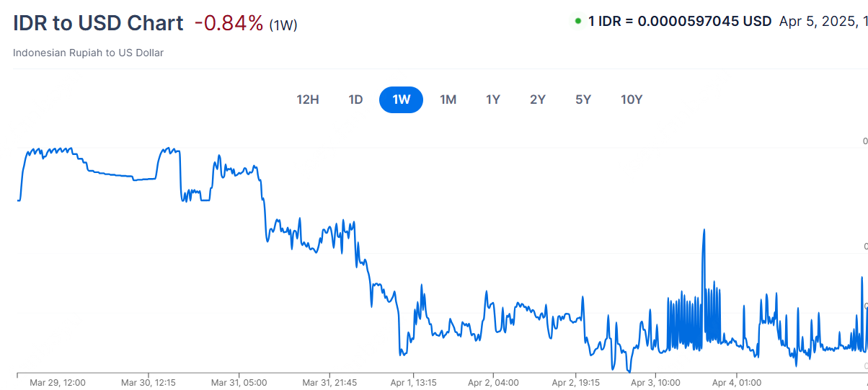
Task: Choose the 10Y time range
Action: (632, 99)
